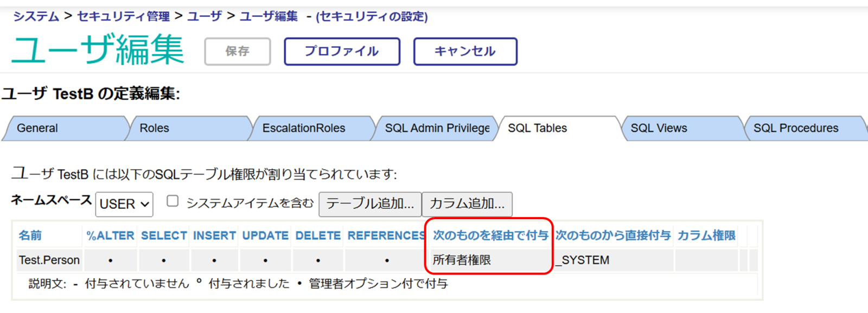Open セキュリティ管理 breadcrumb link
This screenshot has height=313, width=868.
[123, 16]
